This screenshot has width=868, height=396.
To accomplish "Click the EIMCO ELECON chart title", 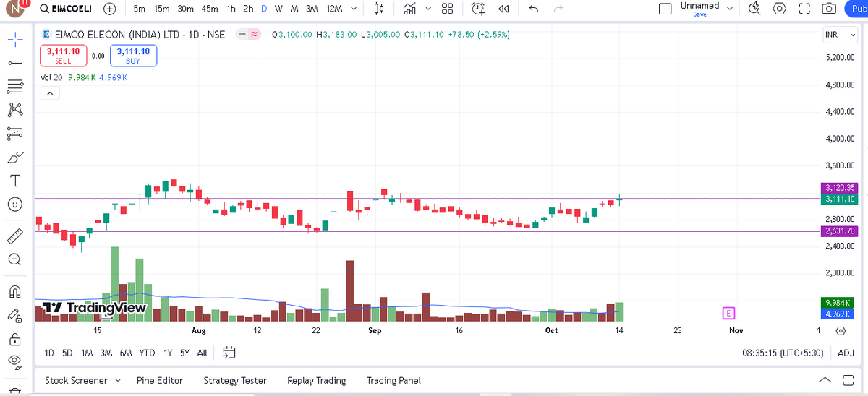I will click(140, 34).
